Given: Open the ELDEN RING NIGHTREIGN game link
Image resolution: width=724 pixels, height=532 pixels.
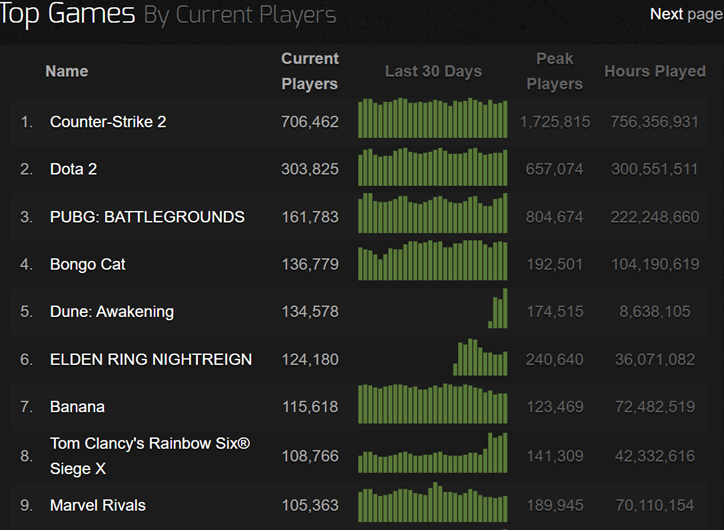Looking at the screenshot, I should click(151, 359).
